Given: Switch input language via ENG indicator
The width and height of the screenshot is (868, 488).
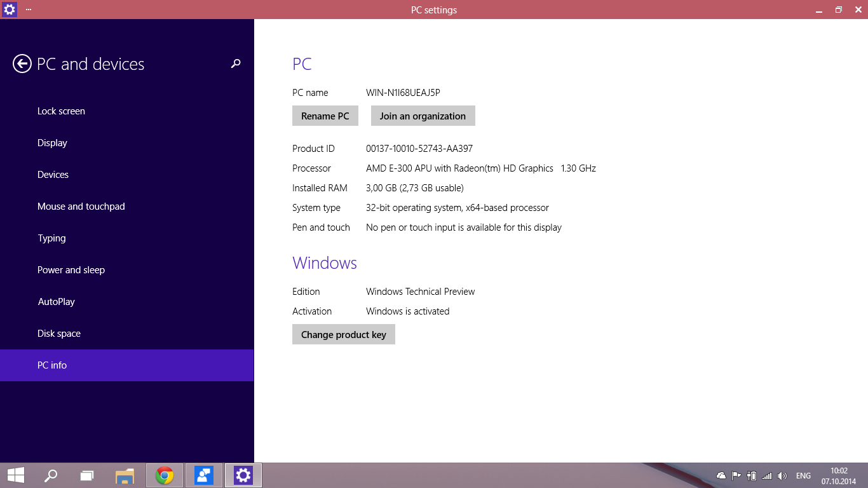Looking at the screenshot, I should 803,476.
